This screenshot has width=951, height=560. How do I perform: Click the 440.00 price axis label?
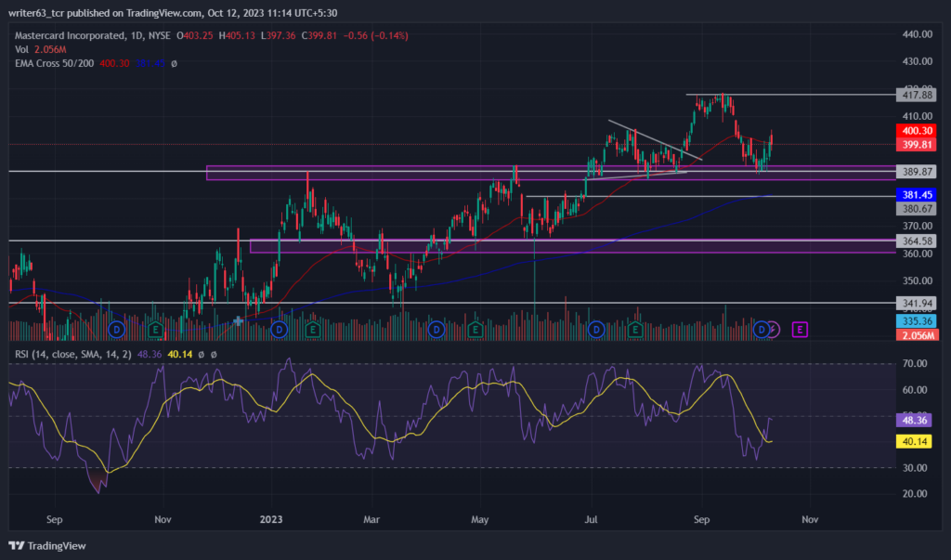click(x=917, y=34)
